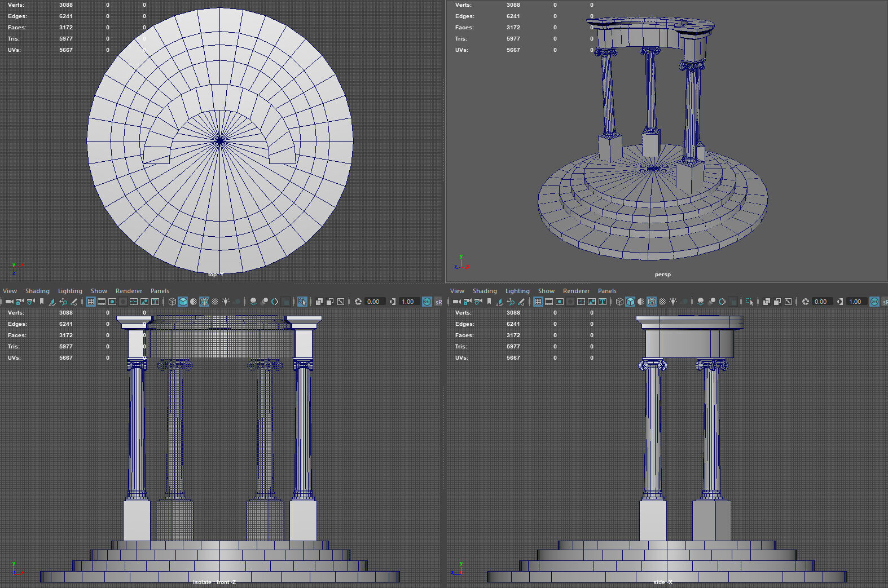The height and width of the screenshot is (588, 888).
Task: Click Gamma icon in front panel toolbar
Action: (x=393, y=302)
